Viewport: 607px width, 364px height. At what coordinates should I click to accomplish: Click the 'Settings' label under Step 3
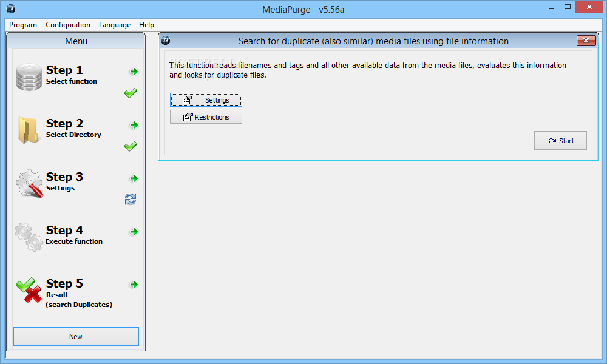60,188
